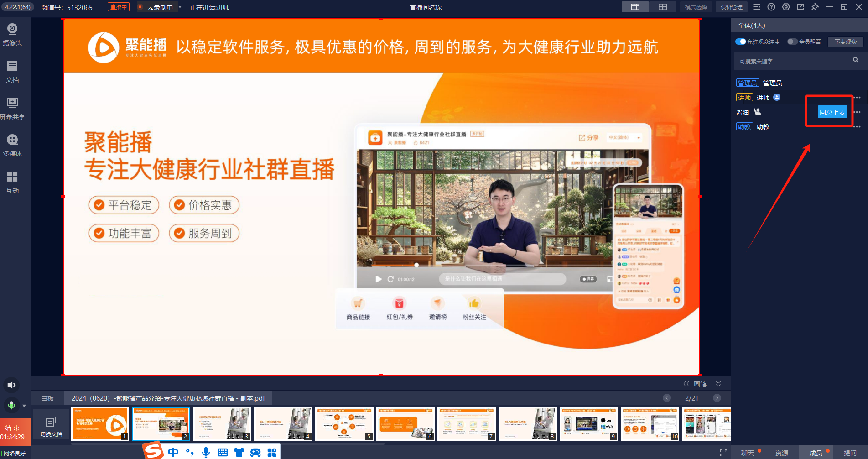The image size is (868, 459).
Task: Select slide thumbnail 4
Action: [x=283, y=424]
